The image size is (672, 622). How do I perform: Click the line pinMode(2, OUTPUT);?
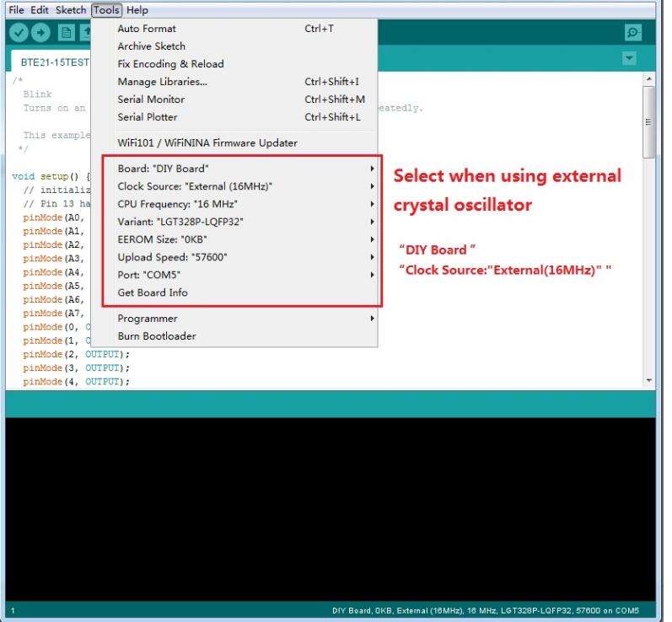point(76,354)
